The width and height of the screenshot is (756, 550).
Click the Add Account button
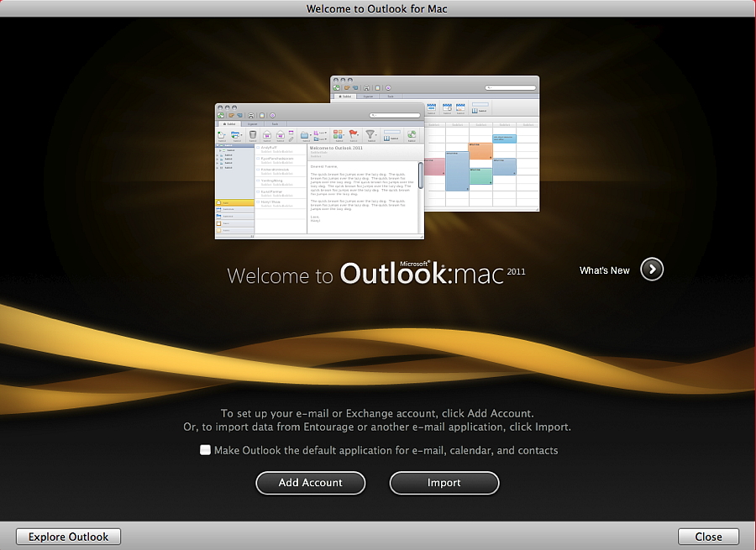311,483
